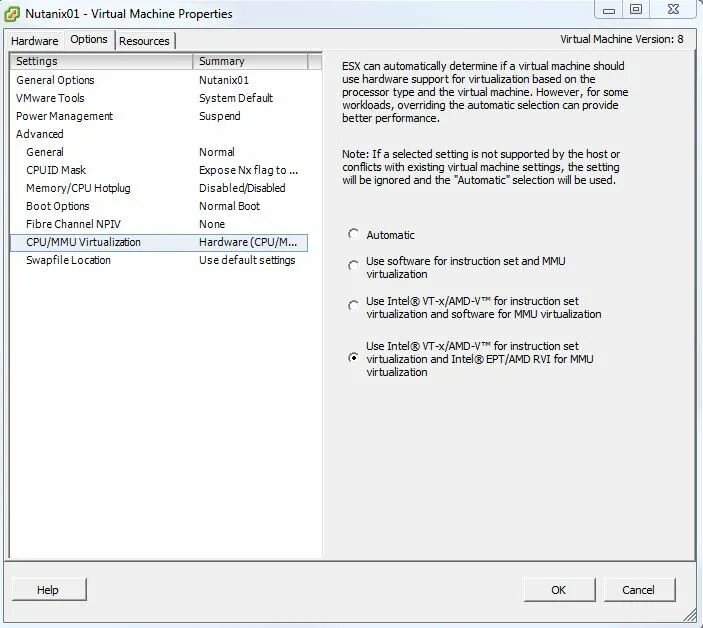Click 'Virtual Machine Version: 8' label
Screen dimensions: 703x628
pos(621,39)
